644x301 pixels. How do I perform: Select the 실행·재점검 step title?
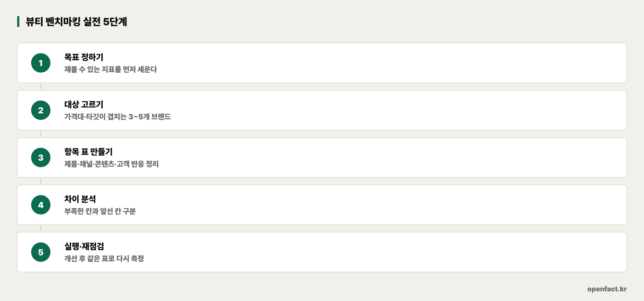tap(84, 246)
